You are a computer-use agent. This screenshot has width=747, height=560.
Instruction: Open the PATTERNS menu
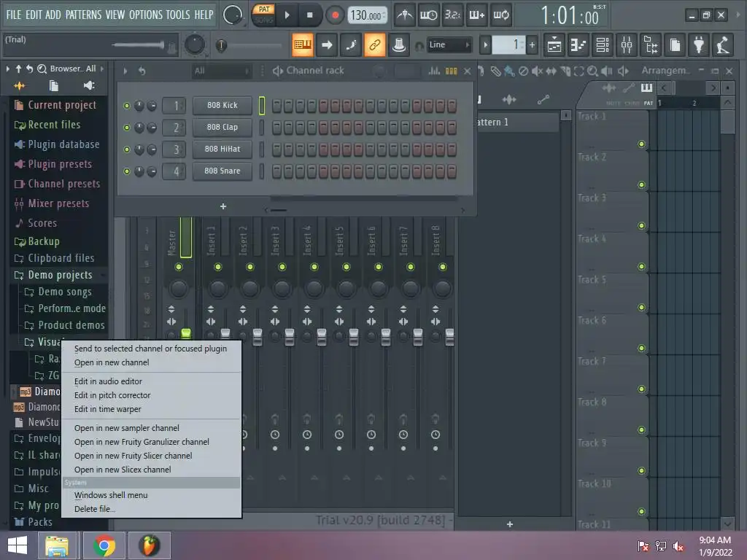point(83,15)
